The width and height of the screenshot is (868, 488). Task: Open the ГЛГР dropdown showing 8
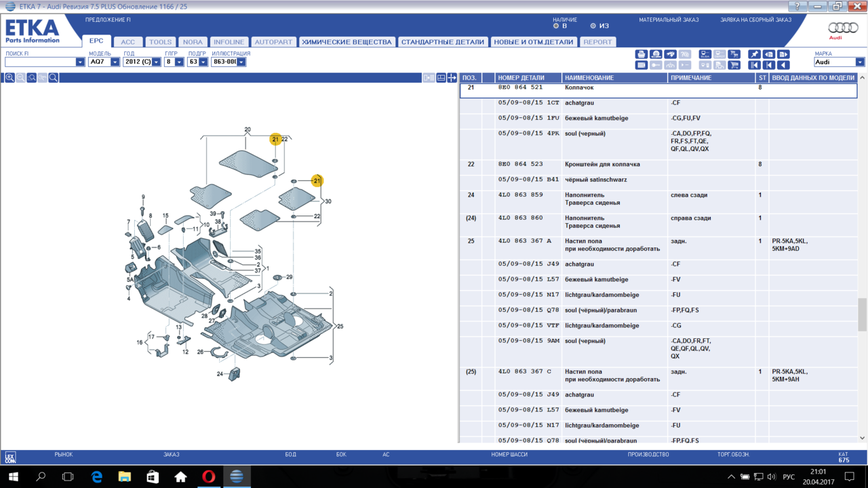(179, 62)
